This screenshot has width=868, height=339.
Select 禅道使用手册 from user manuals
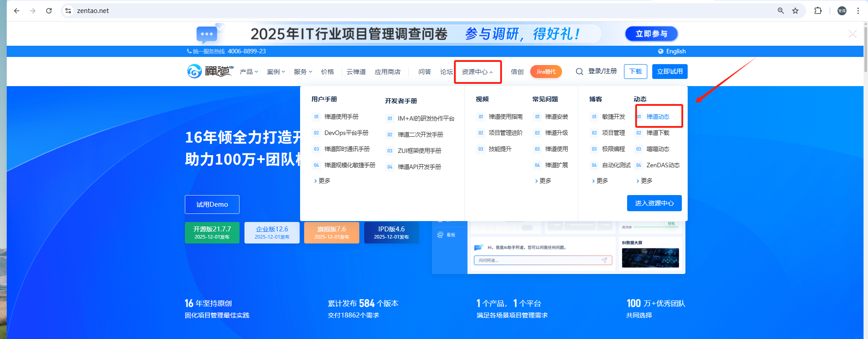(341, 117)
